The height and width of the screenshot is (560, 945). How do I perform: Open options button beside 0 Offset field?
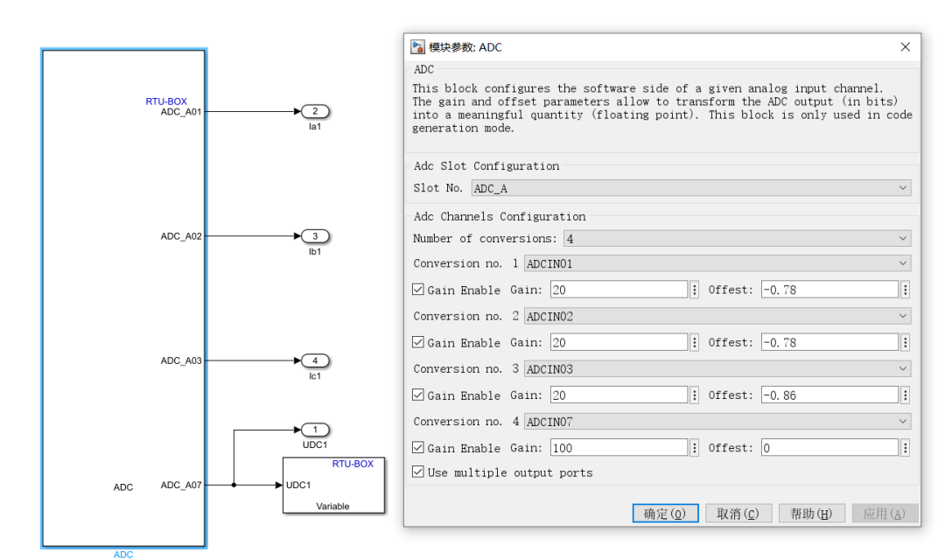[x=905, y=448]
